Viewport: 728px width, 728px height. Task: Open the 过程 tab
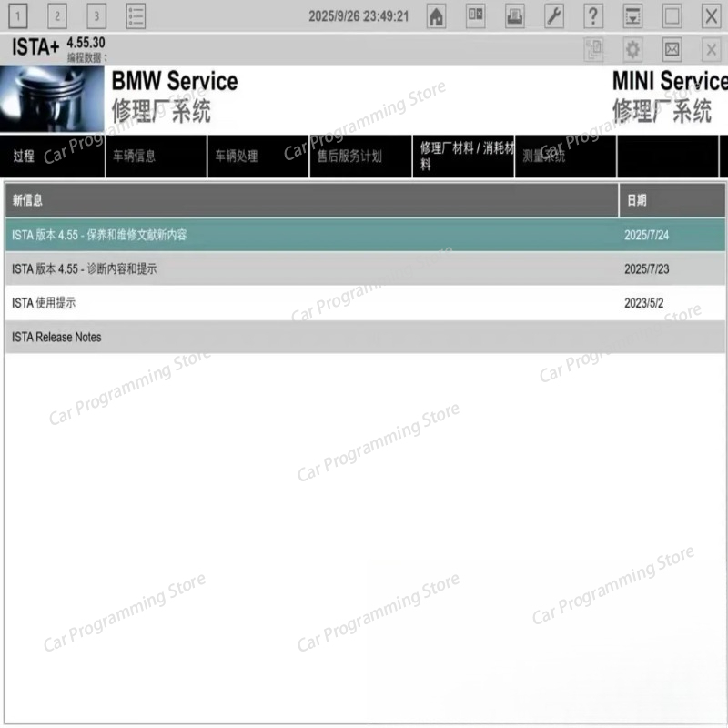click(x=52, y=156)
